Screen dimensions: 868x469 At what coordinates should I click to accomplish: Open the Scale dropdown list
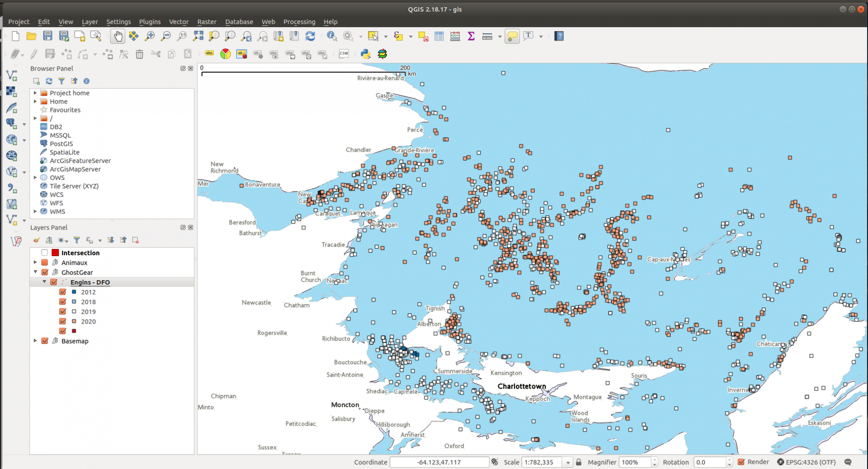pyautogui.click(x=568, y=462)
